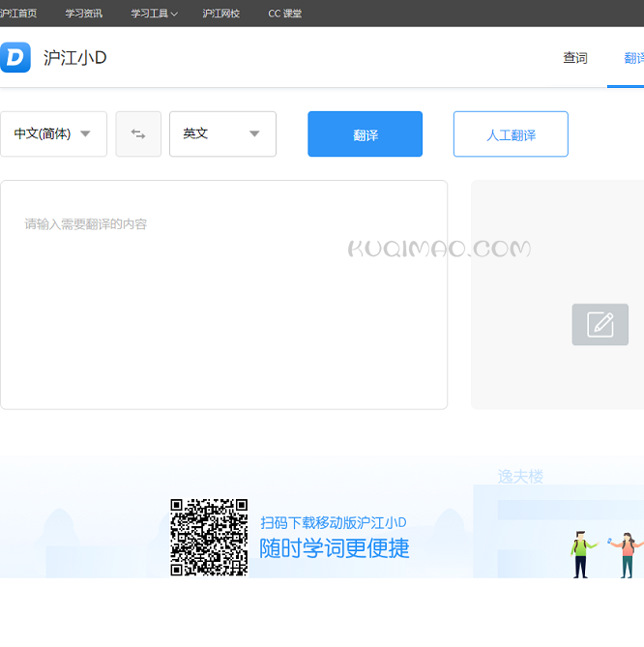The height and width of the screenshot is (647, 644).
Task: Go to 沪江首页 in top navigation
Action: tap(18, 14)
